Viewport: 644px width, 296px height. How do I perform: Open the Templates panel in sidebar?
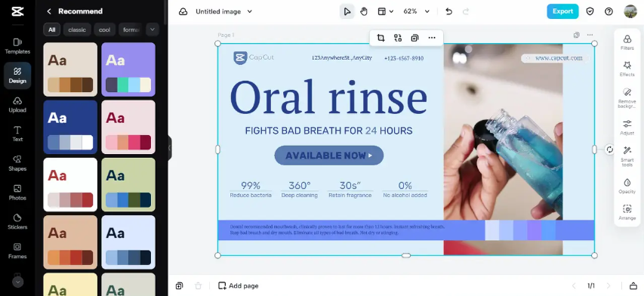click(17, 46)
